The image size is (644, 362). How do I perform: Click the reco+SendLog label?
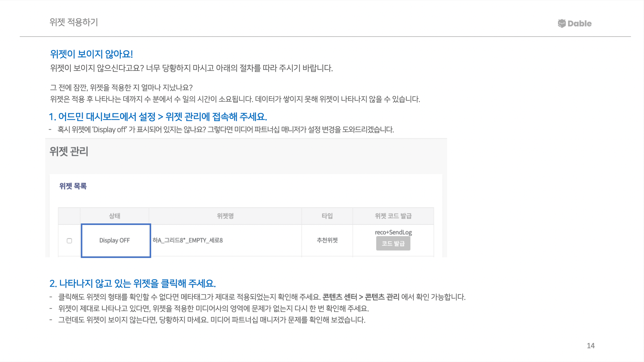click(x=393, y=232)
